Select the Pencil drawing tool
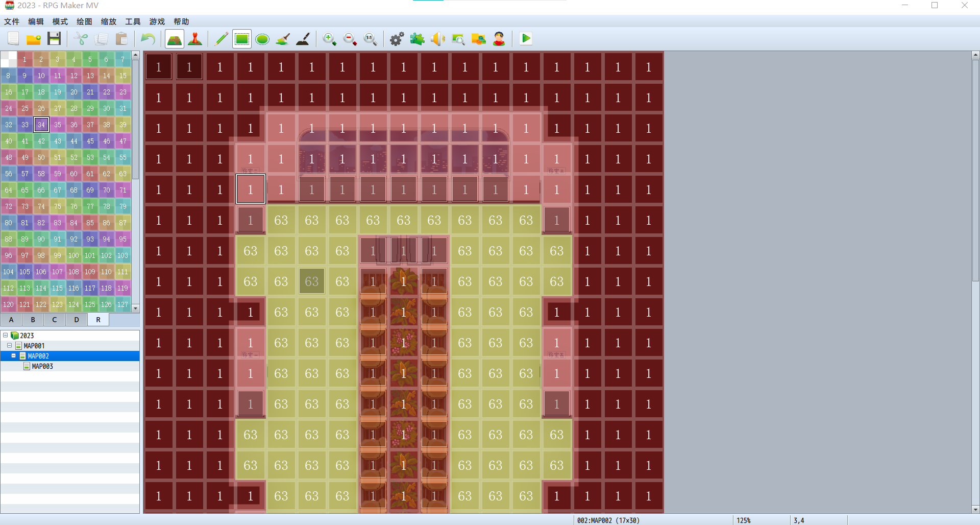Image resolution: width=980 pixels, height=525 pixels. click(222, 39)
